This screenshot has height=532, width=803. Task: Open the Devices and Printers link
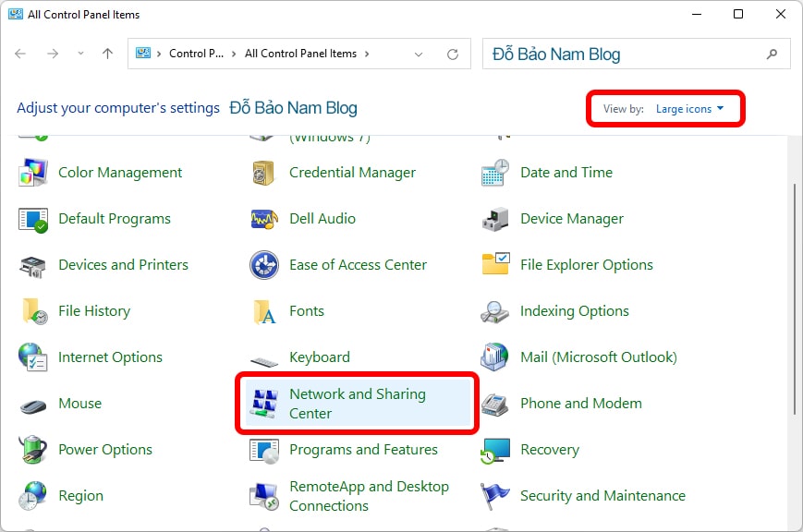click(124, 265)
